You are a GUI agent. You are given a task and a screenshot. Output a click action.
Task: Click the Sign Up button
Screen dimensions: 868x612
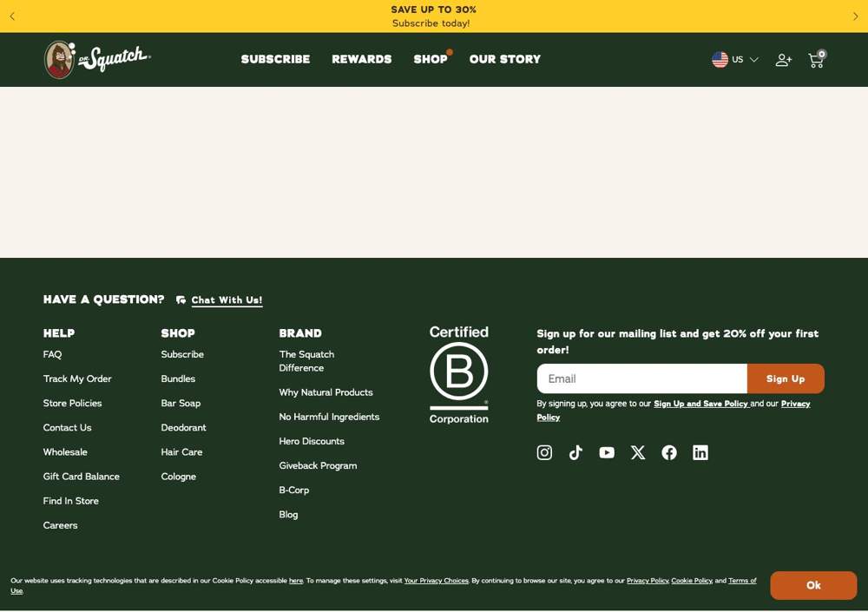click(x=786, y=378)
